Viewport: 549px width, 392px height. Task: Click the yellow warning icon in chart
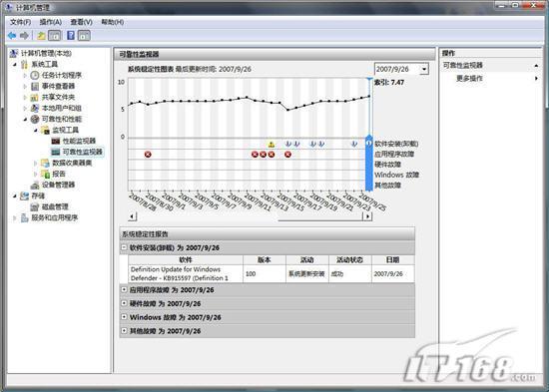coord(271,145)
